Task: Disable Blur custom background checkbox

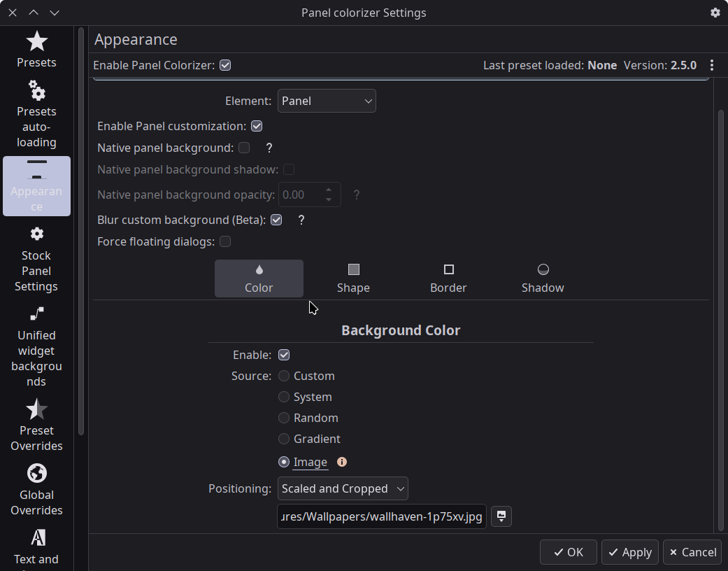Action: pos(276,220)
